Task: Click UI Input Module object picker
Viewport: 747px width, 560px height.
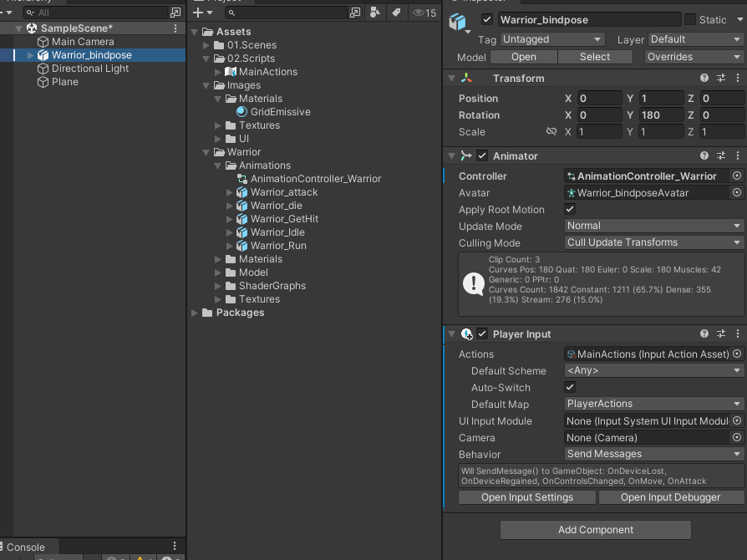Action: 737,420
